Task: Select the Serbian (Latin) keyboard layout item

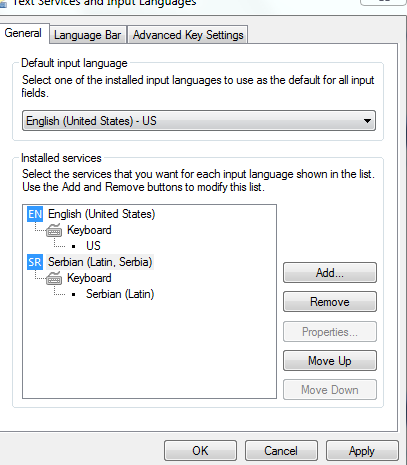Action: tap(120, 294)
